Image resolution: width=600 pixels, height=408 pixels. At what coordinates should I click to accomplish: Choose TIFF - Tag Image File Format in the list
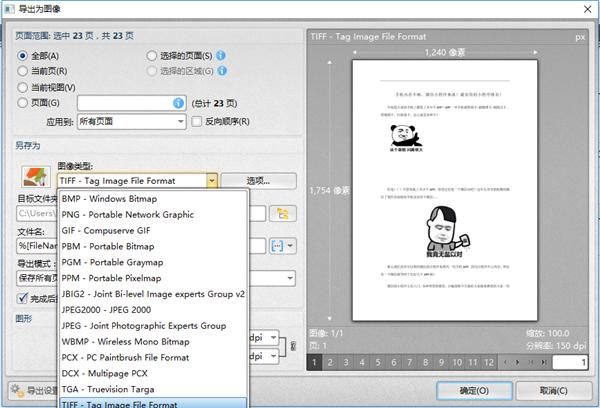tap(153, 403)
